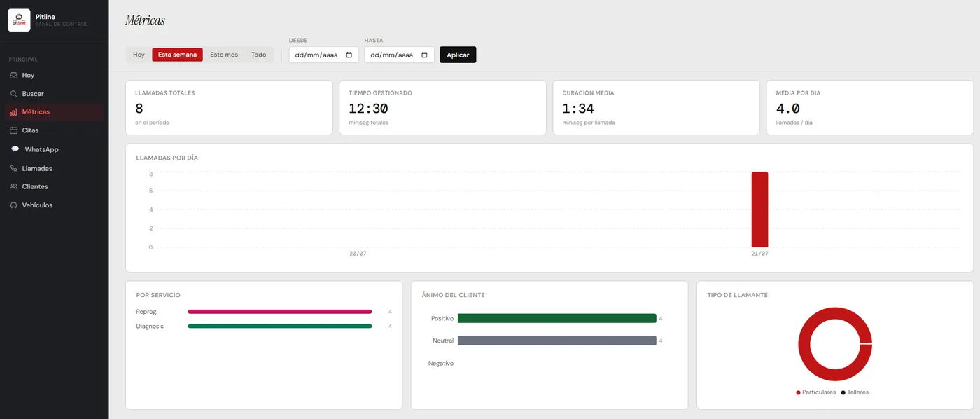Click the Talleres legend label
This screenshot has width=980, height=419.
pos(858,392)
